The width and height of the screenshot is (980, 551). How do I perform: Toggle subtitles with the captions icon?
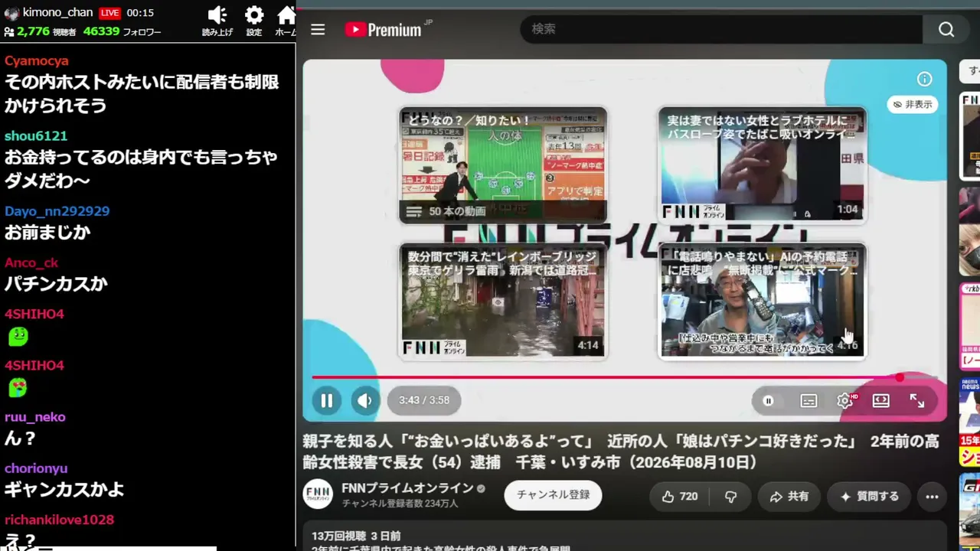coord(808,400)
